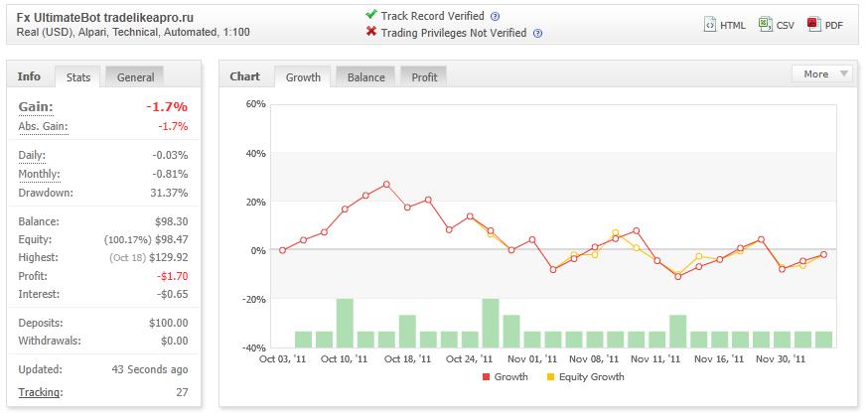The width and height of the screenshot is (868, 417).
Task: Open the Profit chart tab
Action: tap(424, 77)
